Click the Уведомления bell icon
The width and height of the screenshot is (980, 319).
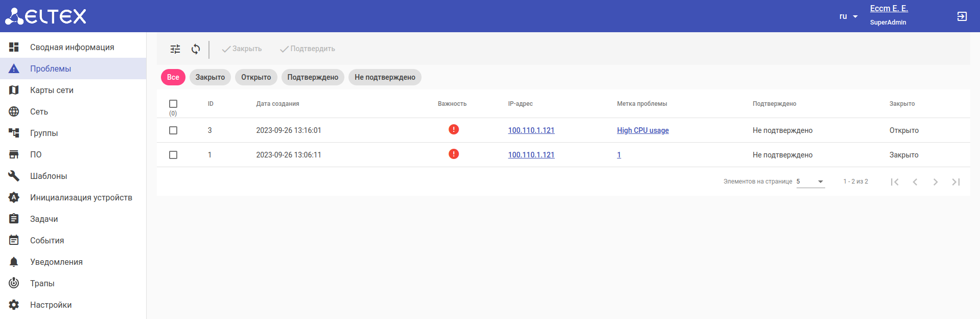pos(14,262)
